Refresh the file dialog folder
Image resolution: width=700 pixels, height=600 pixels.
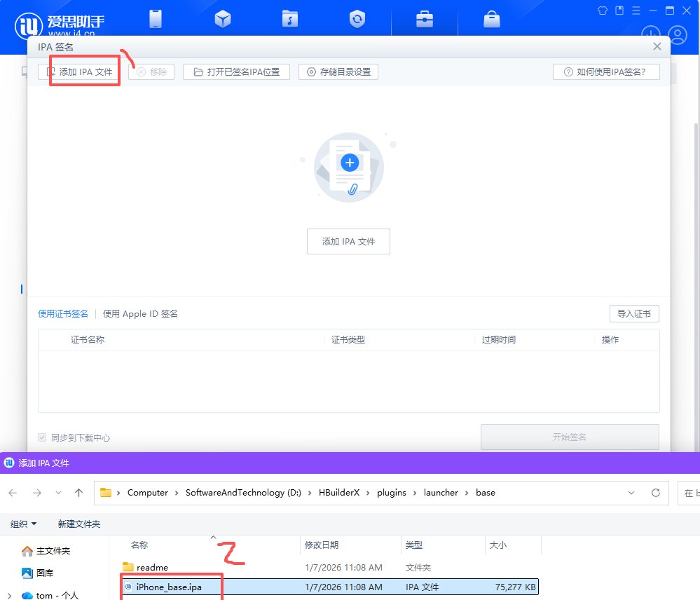(656, 493)
